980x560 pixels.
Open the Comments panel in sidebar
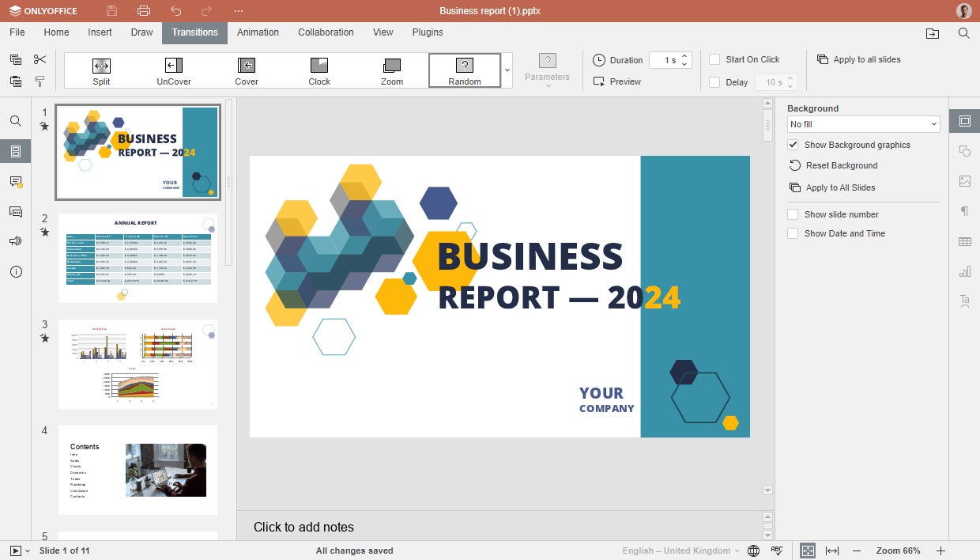(15, 182)
